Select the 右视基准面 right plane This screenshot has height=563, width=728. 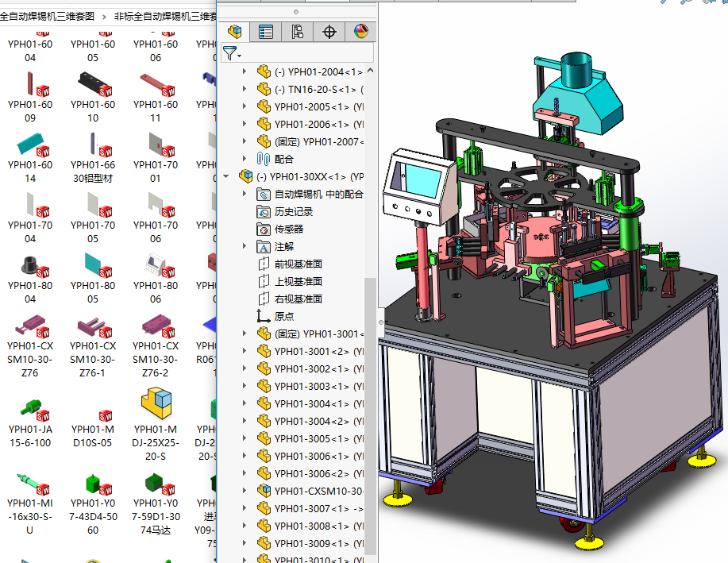(x=298, y=299)
